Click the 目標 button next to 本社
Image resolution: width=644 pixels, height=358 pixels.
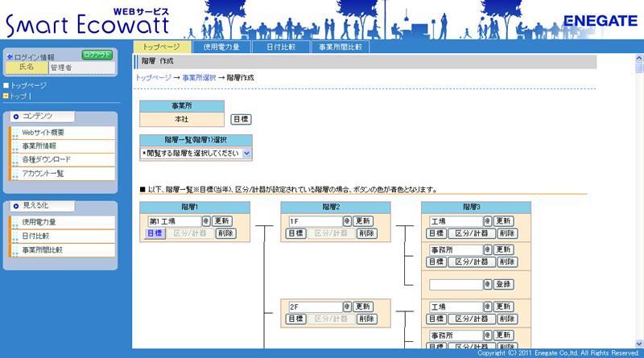click(x=241, y=120)
